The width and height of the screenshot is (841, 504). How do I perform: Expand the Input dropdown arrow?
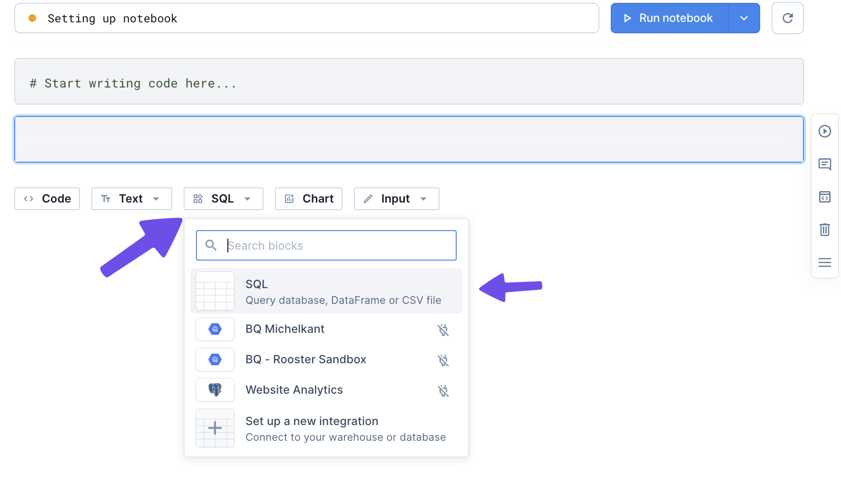point(423,199)
